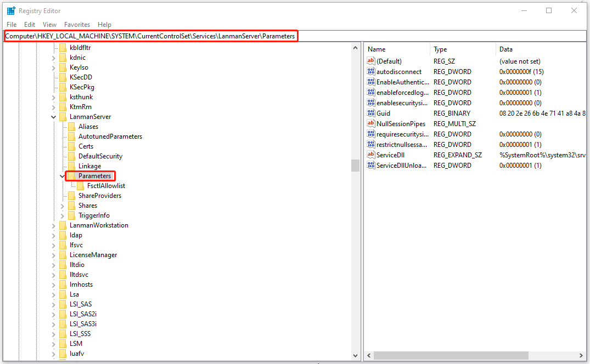Select the REG_DWORD icon beside autodisconnect

pos(371,71)
